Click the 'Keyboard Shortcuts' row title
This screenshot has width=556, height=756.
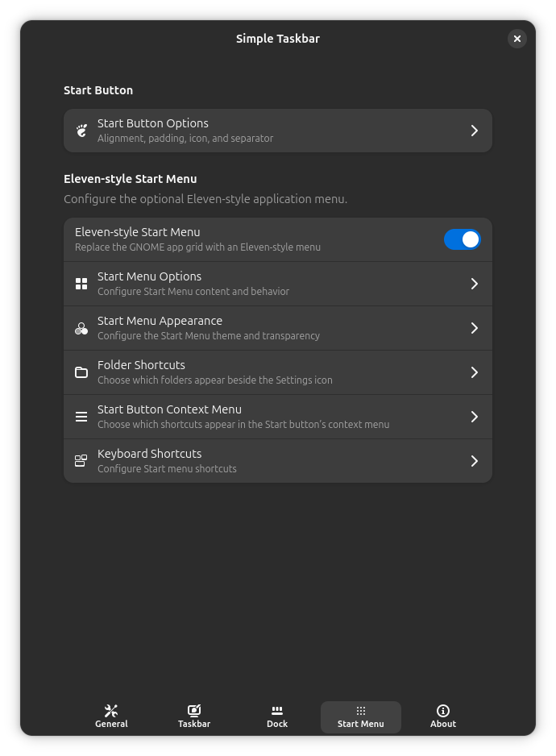tap(150, 455)
